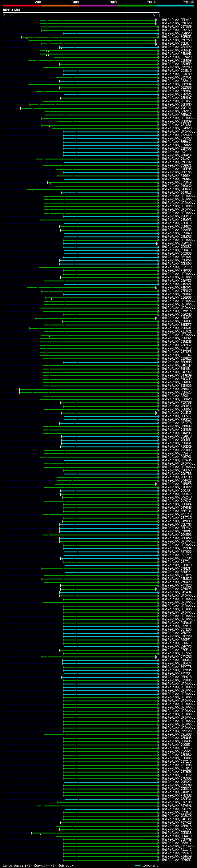Open hit UniRef100_Q84KP8
Viewport: 197px width, 868px height.
click(177, 33)
